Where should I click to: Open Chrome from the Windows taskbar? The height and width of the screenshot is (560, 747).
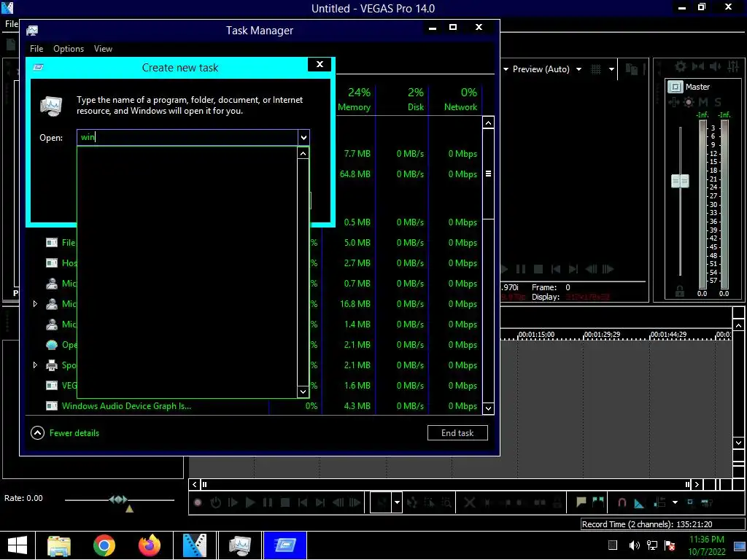point(104,545)
